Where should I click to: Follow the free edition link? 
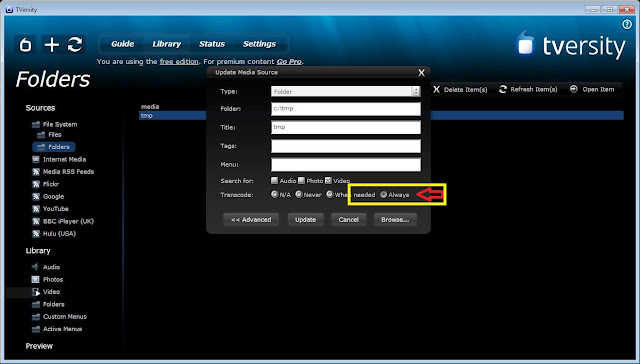click(x=179, y=62)
